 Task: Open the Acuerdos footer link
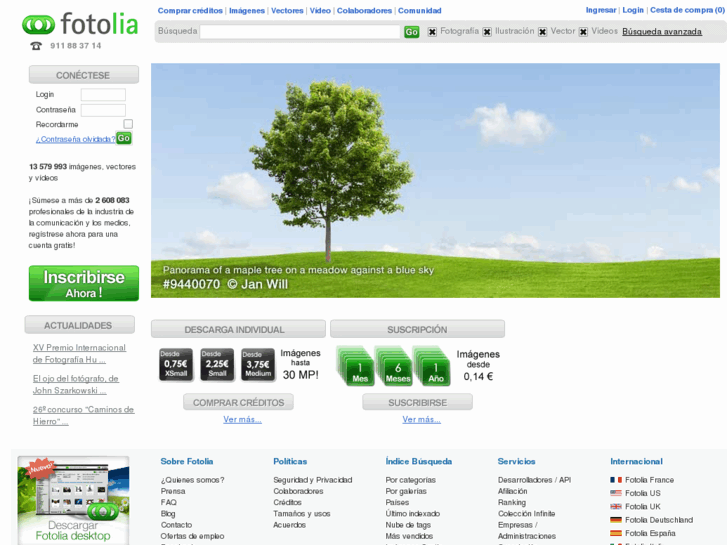(x=289, y=525)
